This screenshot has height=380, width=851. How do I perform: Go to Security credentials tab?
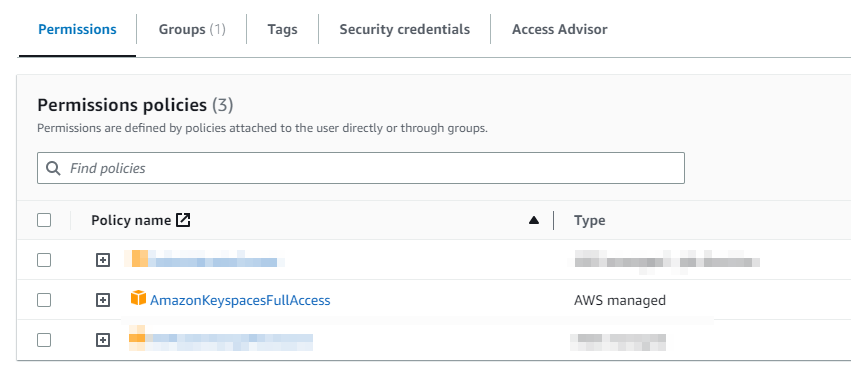pyautogui.click(x=404, y=29)
